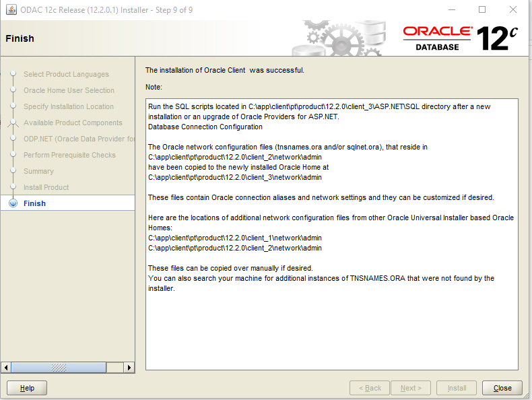Image resolution: width=532 pixels, height=400 pixels.
Task: Click the Oracle Database 12c logo
Action: (x=461, y=38)
